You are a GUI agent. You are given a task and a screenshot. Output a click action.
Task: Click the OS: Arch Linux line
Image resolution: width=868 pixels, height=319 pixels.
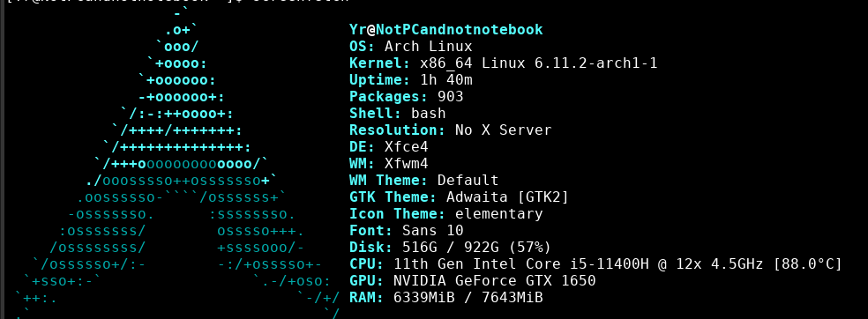coord(411,47)
